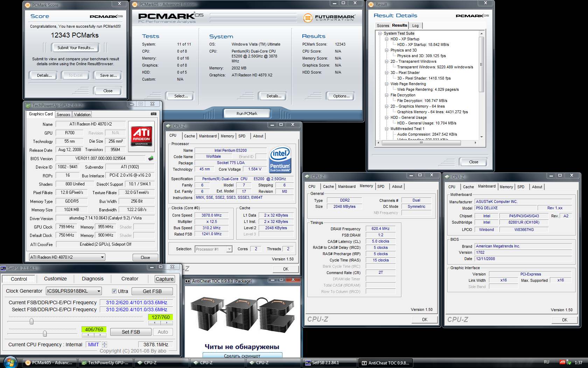588x368 pixels.
Task: Click the Run PCMark button
Action: (x=247, y=114)
